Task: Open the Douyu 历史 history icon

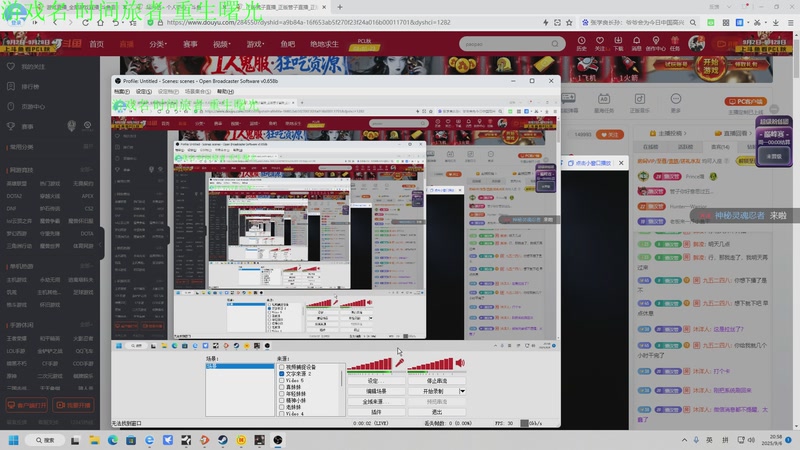Action: [582, 43]
